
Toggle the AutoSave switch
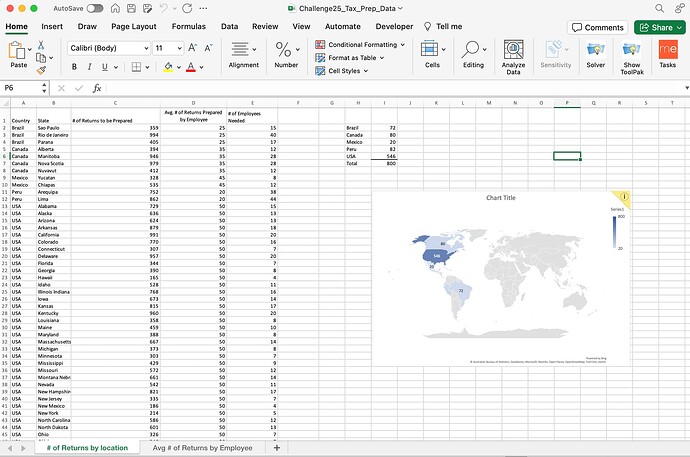[x=95, y=8]
